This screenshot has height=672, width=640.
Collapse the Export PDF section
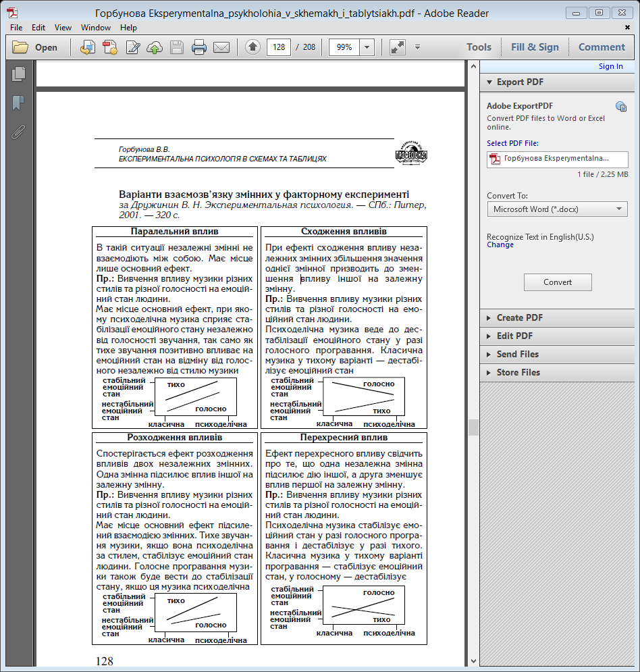pos(520,82)
